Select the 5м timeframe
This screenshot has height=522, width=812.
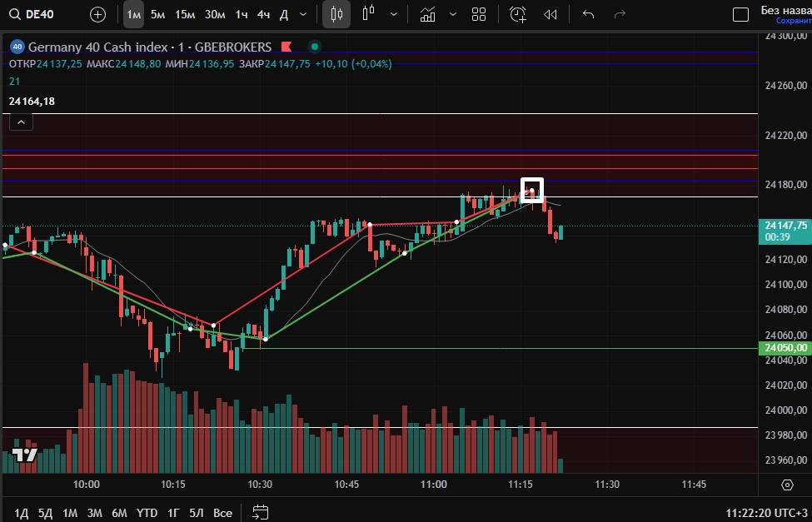tap(157, 14)
